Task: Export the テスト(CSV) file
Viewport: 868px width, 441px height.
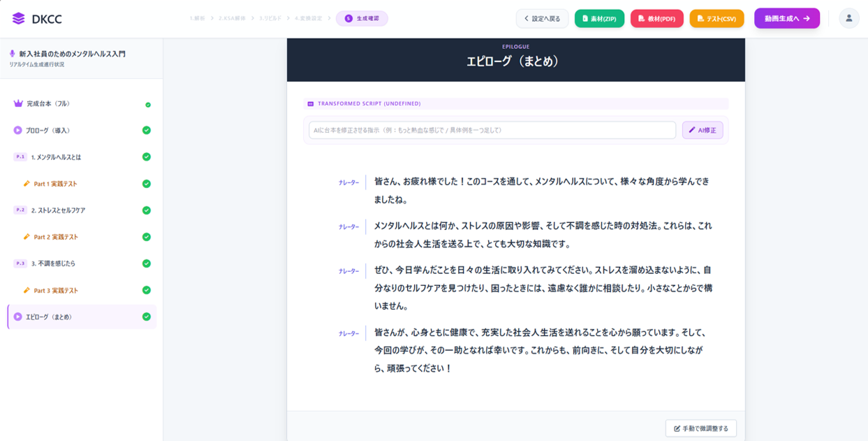Action: pos(716,19)
